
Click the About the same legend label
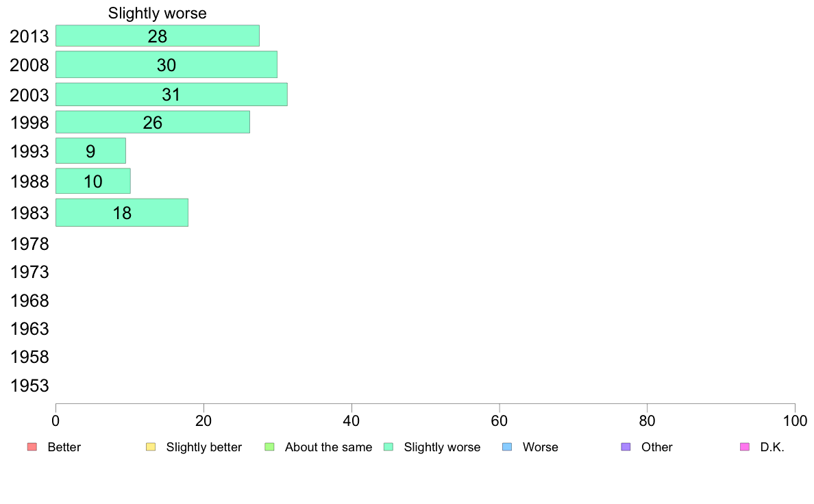[x=329, y=447]
